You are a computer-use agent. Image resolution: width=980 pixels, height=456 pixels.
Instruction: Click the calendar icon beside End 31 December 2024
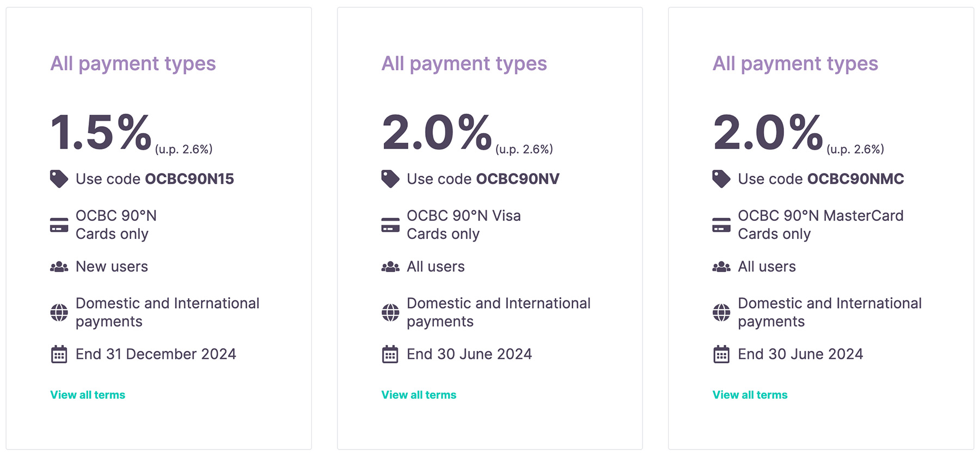click(59, 354)
